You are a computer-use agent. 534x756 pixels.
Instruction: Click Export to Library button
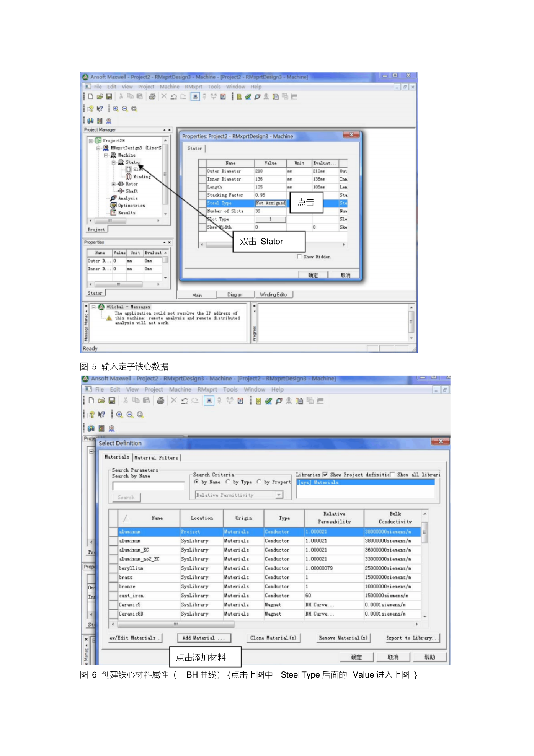tap(413, 638)
